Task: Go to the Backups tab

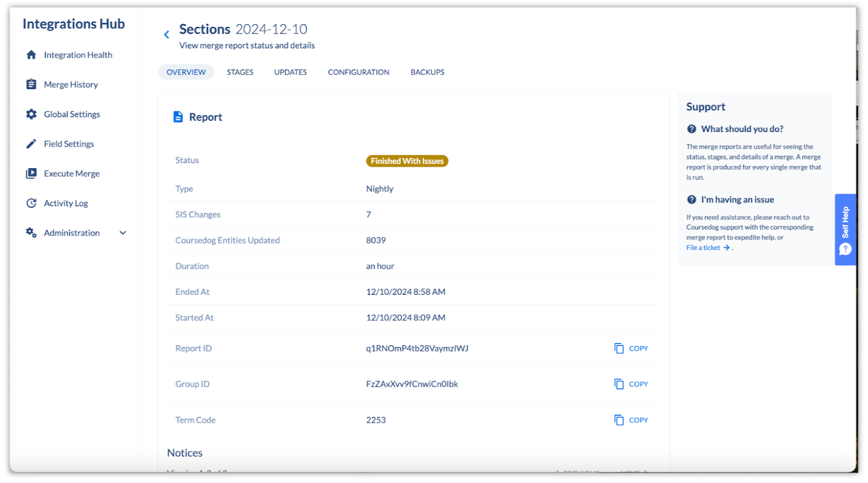Action: pos(427,72)
